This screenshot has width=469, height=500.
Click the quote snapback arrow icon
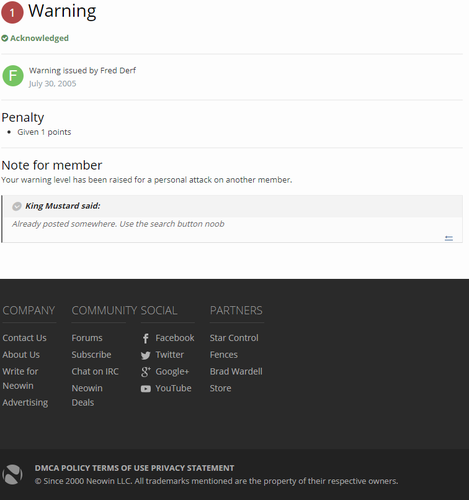17,206
